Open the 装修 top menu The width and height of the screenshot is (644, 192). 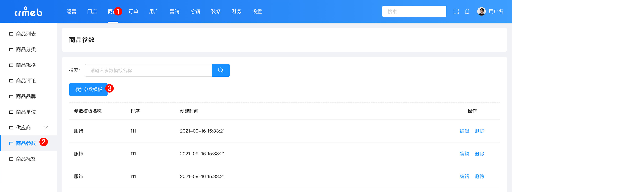pos(216,11)
